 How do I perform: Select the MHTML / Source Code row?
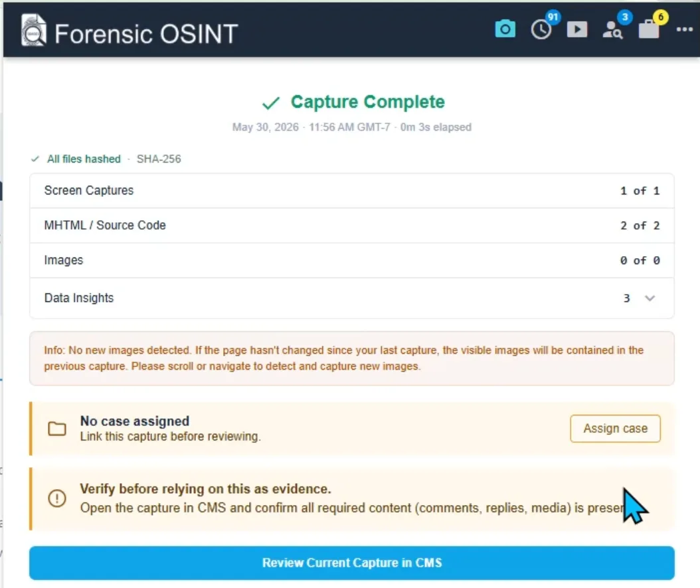352,225
